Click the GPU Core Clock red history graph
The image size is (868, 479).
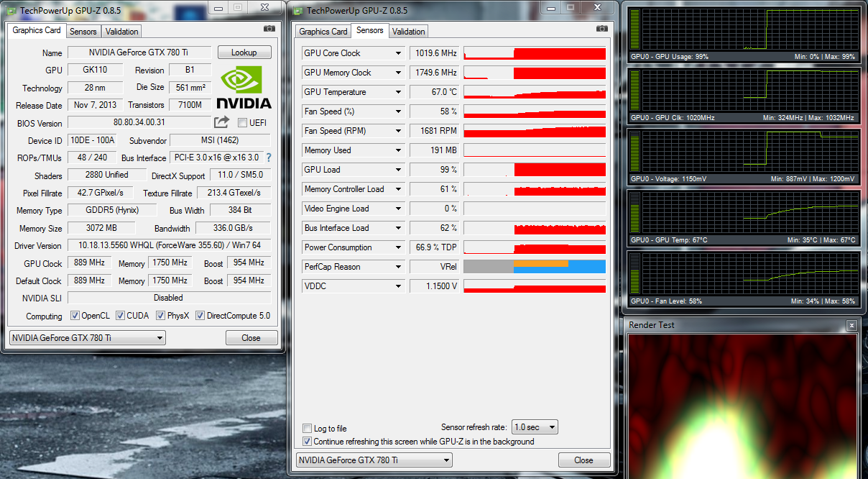(535, 53)
